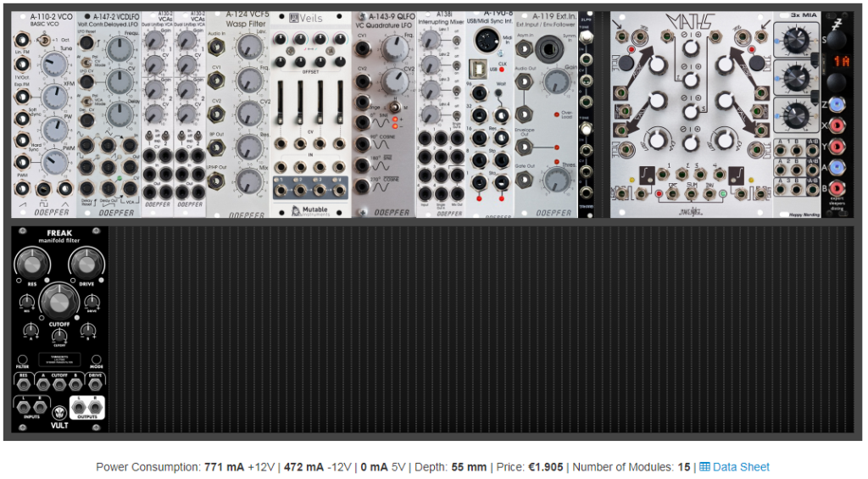Click the USB port on A-190-8
The image size is (868, 479).
(x=477, y=70)
